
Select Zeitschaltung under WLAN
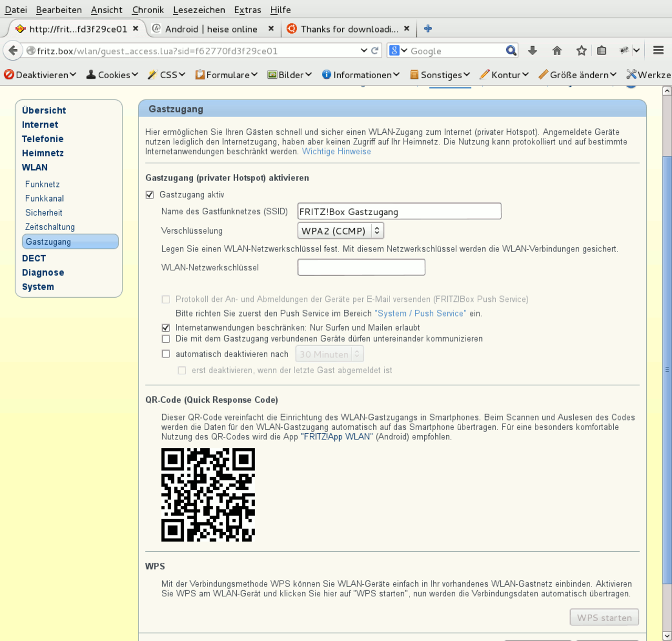pyautogui.click(x=50, y=227)
